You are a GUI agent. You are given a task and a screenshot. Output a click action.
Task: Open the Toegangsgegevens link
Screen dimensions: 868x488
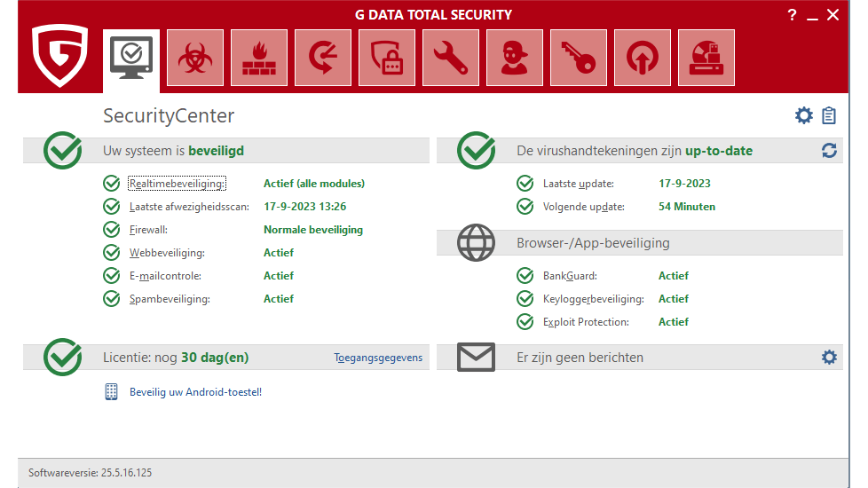tap(378, 358)
